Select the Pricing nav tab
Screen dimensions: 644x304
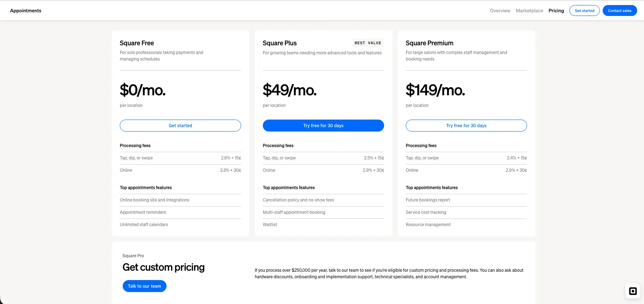click(556, 11)
